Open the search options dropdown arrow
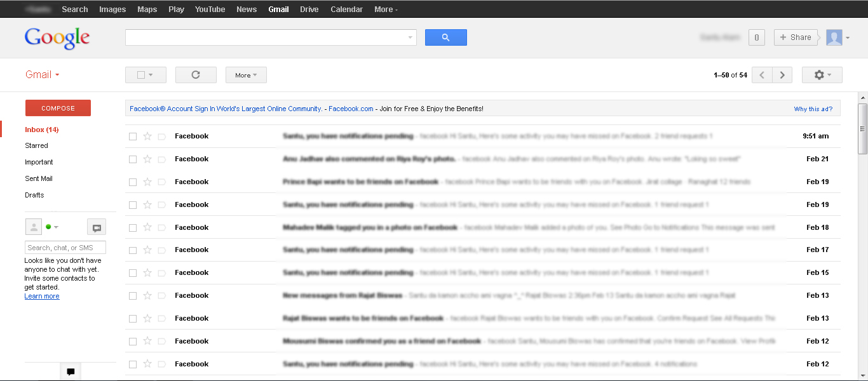Screen dimensions: 868x381 click(410, 37)
